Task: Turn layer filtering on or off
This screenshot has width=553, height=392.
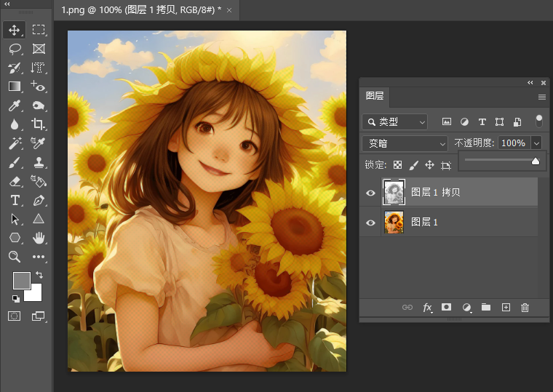Action: (539, 121)
